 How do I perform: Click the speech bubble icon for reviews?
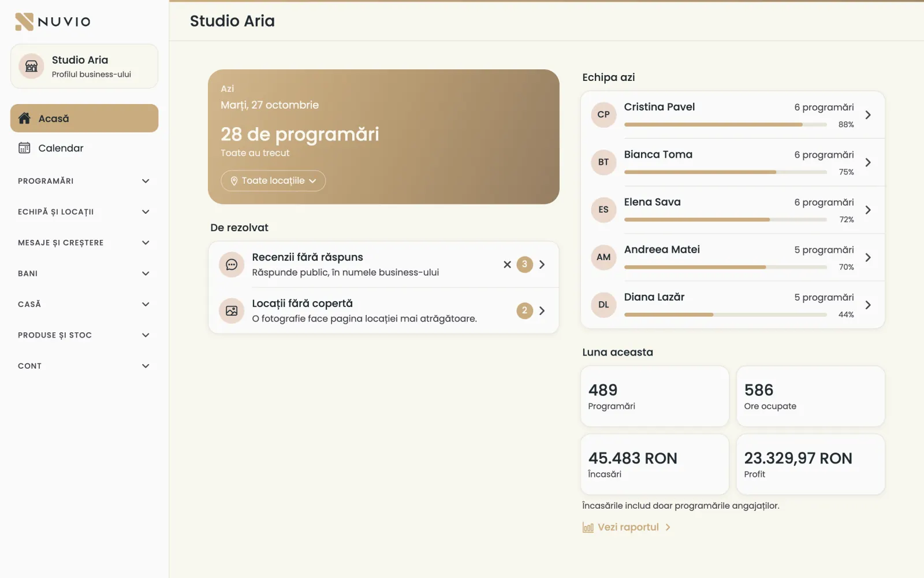pyautogui.click(x=232, y=265)
